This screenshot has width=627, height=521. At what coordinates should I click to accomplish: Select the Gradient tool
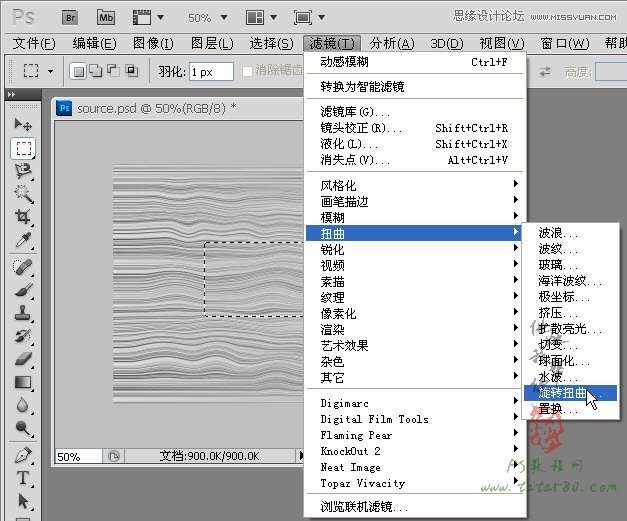pos(23,381)
